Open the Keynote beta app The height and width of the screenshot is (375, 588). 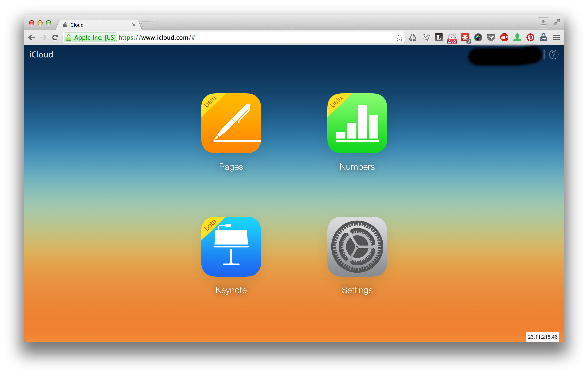231,246
